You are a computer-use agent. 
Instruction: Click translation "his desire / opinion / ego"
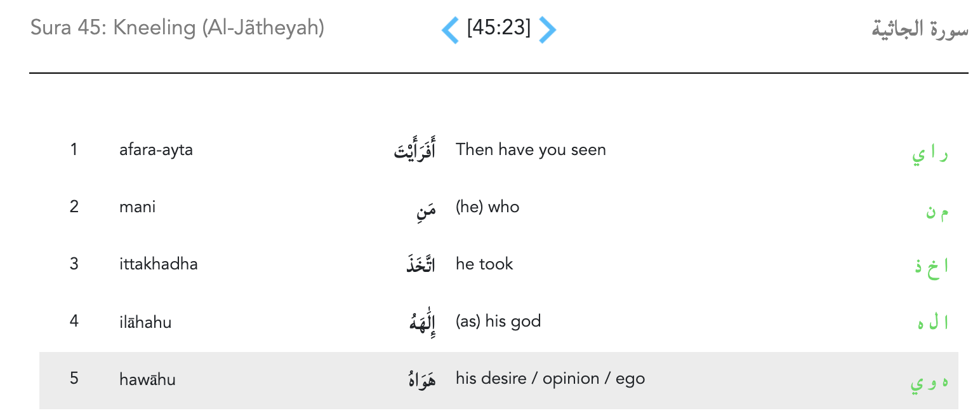point(550,379)
